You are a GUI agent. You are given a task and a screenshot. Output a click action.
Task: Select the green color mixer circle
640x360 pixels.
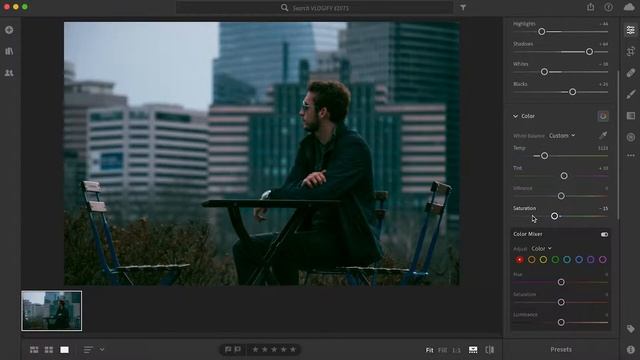[555, 260]
